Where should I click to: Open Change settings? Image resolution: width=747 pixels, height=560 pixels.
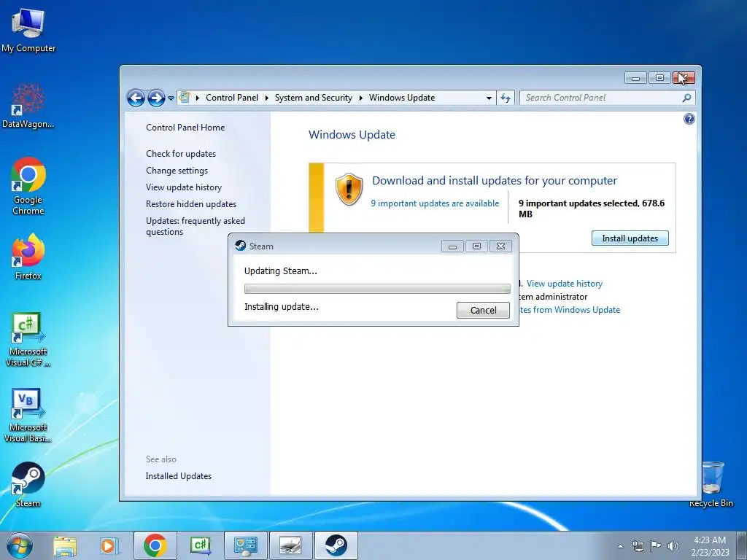(177, 171)
